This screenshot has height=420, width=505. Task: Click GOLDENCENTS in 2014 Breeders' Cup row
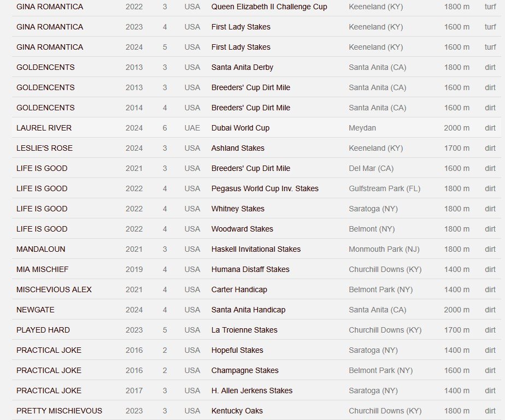tap(45, 108)
